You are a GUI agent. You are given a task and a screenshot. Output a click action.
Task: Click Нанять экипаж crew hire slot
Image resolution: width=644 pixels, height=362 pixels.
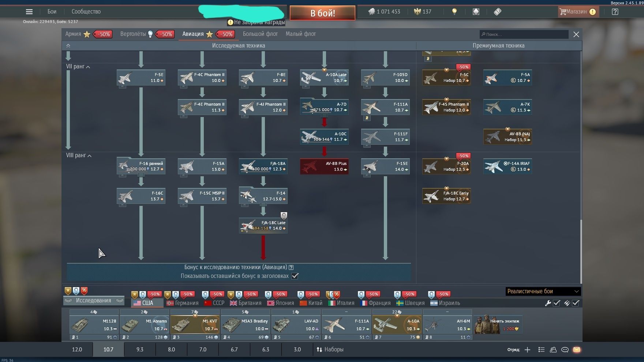pos(498,325)
